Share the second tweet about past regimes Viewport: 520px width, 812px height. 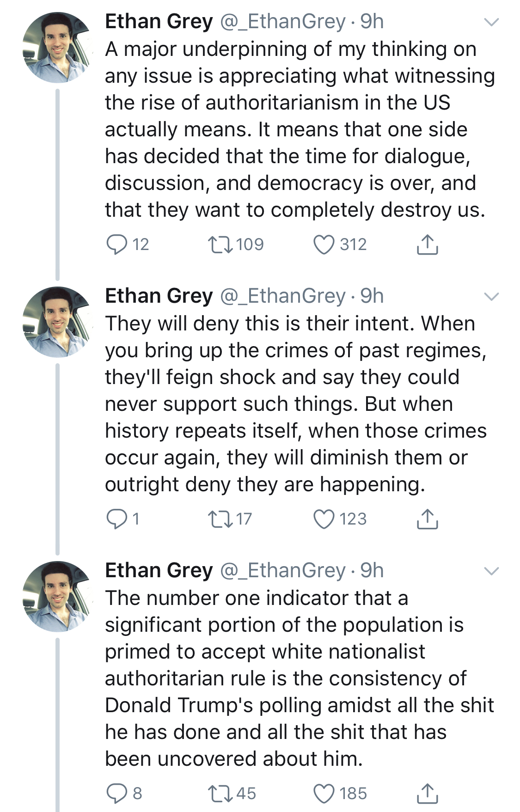coord(427,519)
